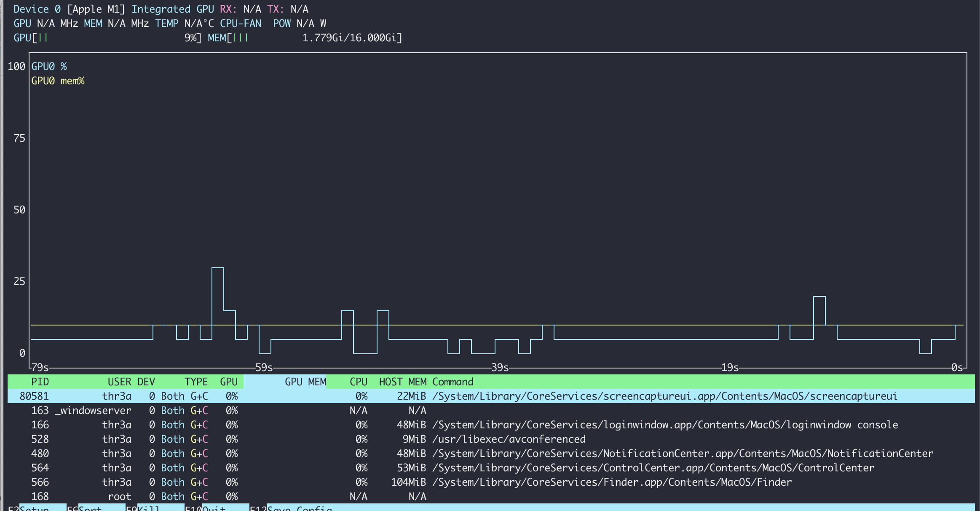The image size is (980, 511).
Task: Click the GPU MEM column header
Action: [x=305, y=382]
